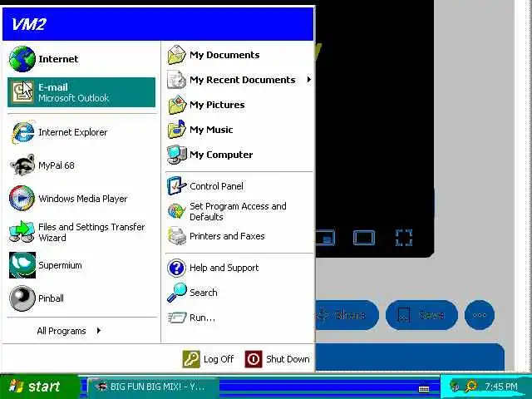The width and height of the screenshot is (532, 399).
Task: Click the Set Program Access and Defaults icon
Action: [177, 211]
